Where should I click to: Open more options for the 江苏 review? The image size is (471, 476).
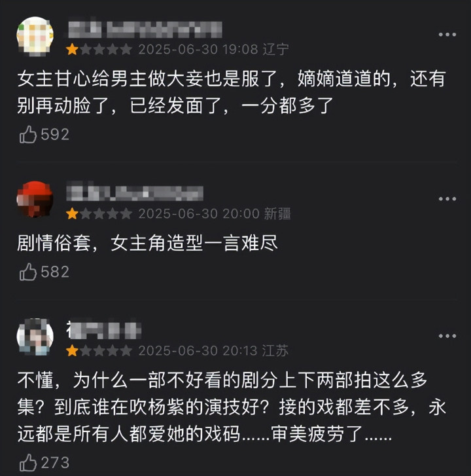[447, 336]
